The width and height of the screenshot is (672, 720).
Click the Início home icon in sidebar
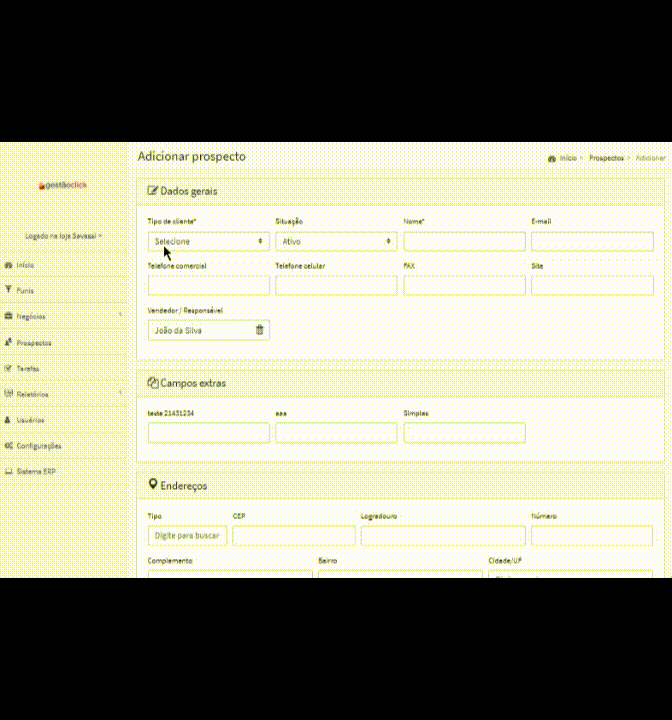pos(9,266)
